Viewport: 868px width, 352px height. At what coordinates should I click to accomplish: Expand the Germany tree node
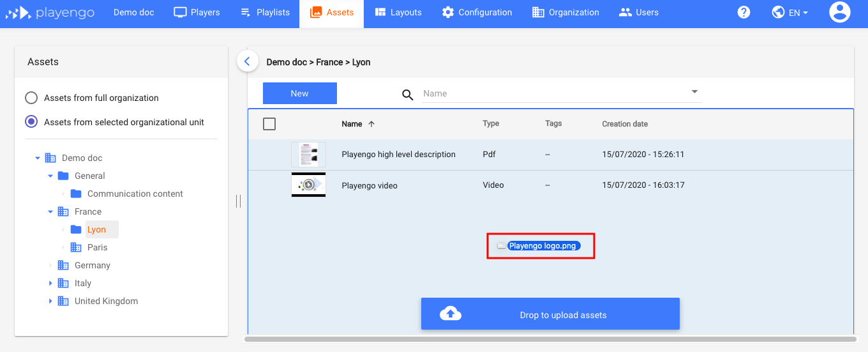[50, 265]
